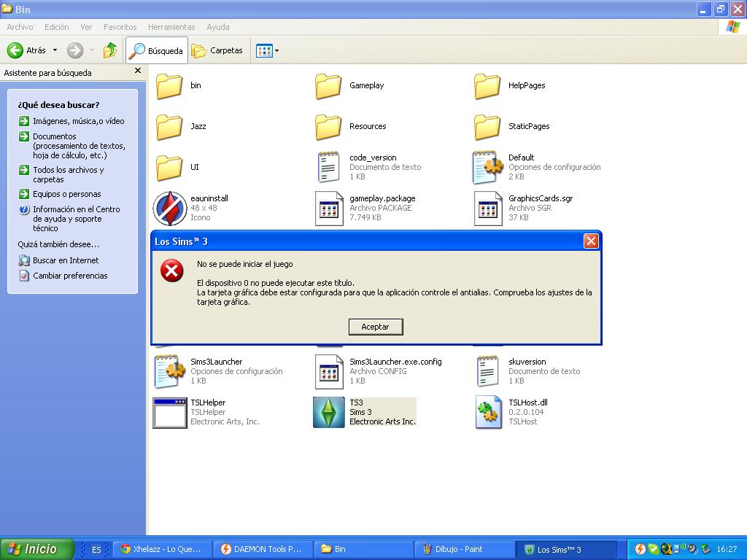The height and width of the screenshot is (560, 747).
Task: Click Buscar en Internet
Action: [59, 260]
